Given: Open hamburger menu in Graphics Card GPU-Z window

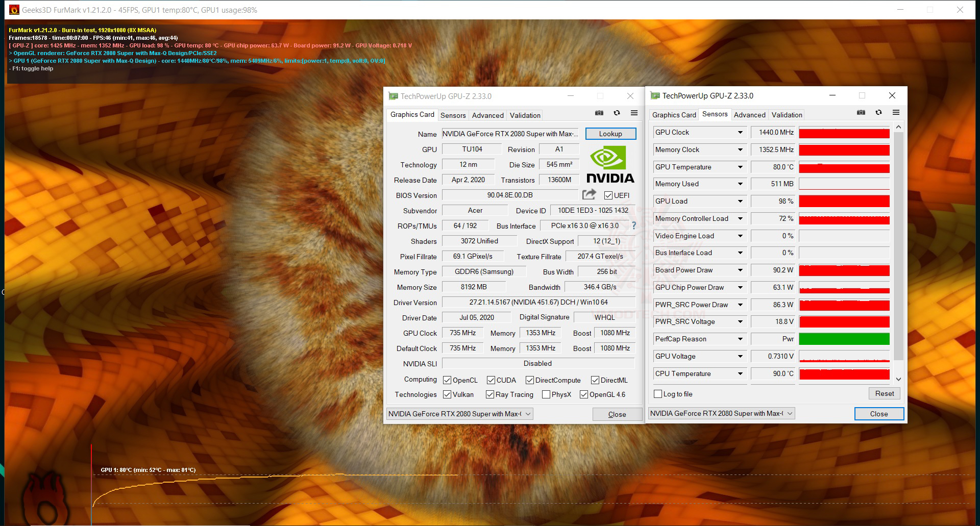Looking at the screenshot, I should coord(634,113).
